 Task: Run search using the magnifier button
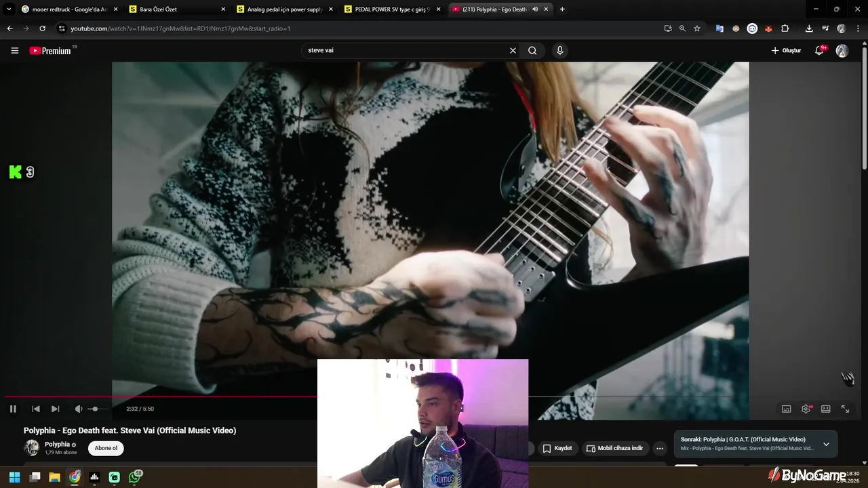[x=532, y=50]
